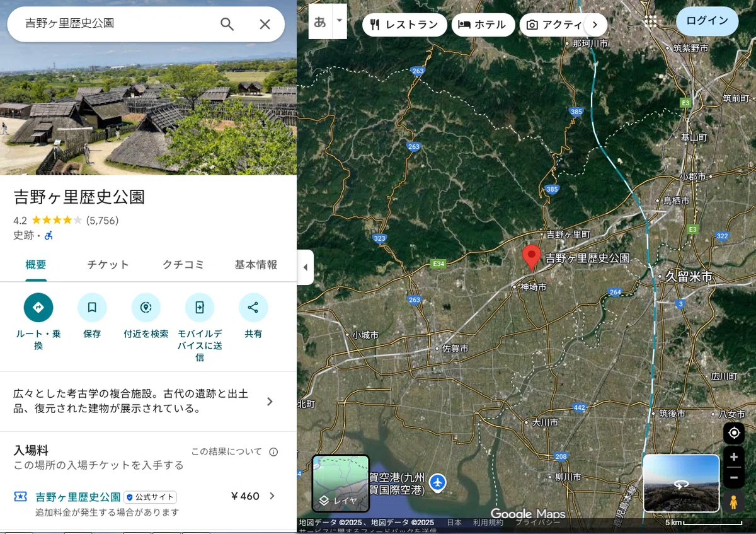Viewport: 756px width, 534px height.
Task: Open the Google apps grid icon
Action: [x=651, y=21]
